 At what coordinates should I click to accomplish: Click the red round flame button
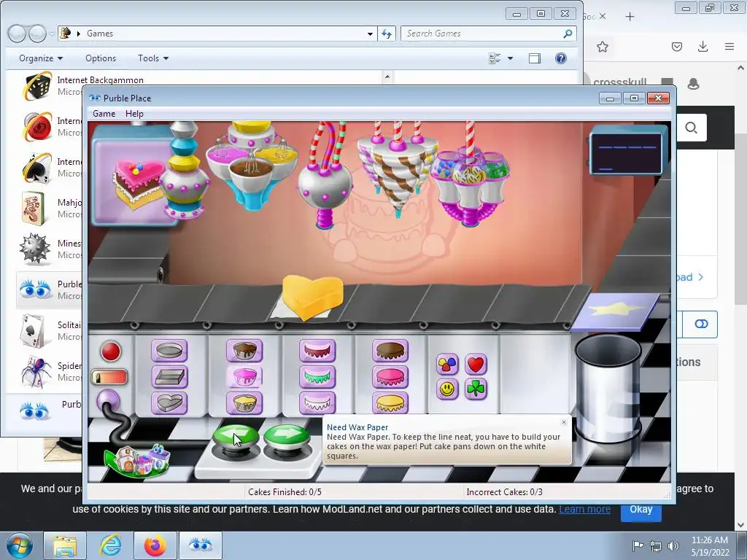pos(111,351)
